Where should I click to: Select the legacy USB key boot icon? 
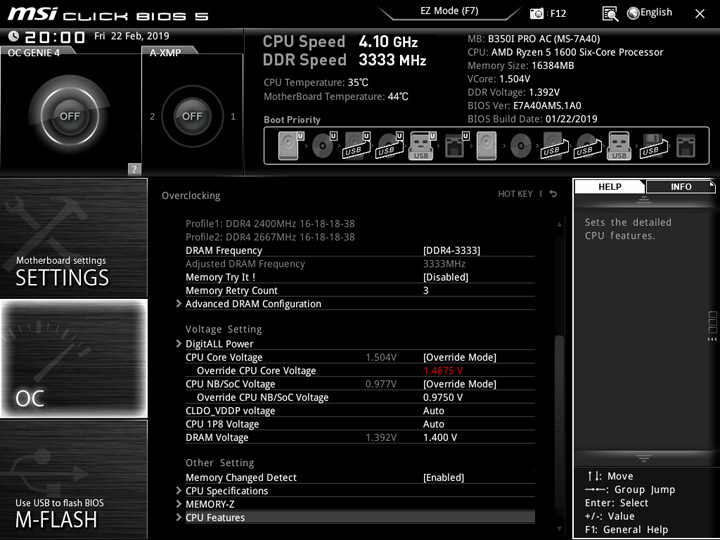pyautogui.click(x=619, y=146)
